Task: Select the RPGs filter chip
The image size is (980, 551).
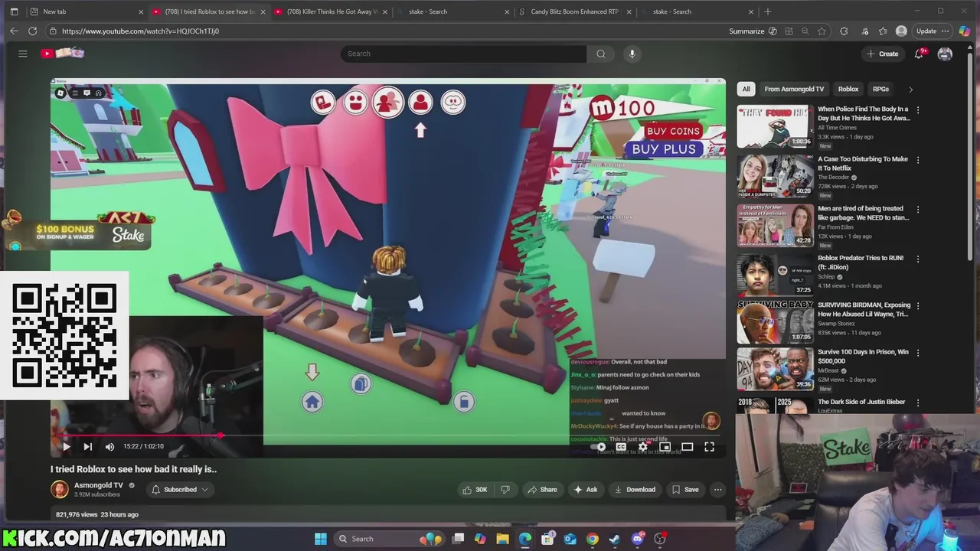Action: click(x=880, y=89)
